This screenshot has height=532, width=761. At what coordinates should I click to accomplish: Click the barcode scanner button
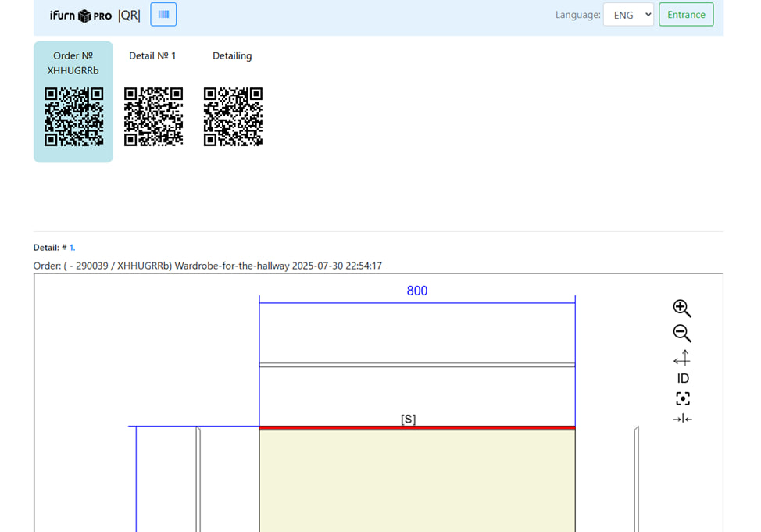coord(163,15)
